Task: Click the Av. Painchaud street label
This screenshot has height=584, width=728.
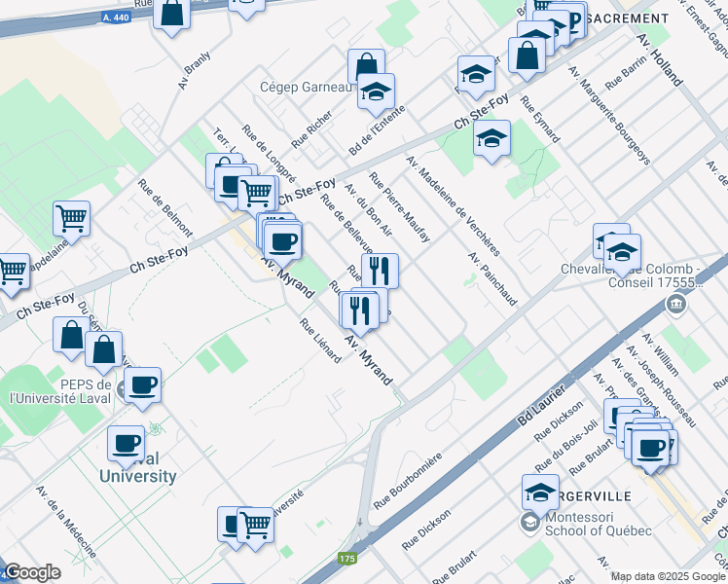Action: [492, 279]
